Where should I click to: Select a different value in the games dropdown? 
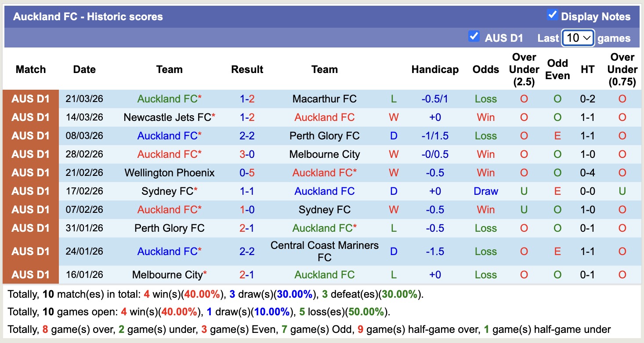coord(578,38)
